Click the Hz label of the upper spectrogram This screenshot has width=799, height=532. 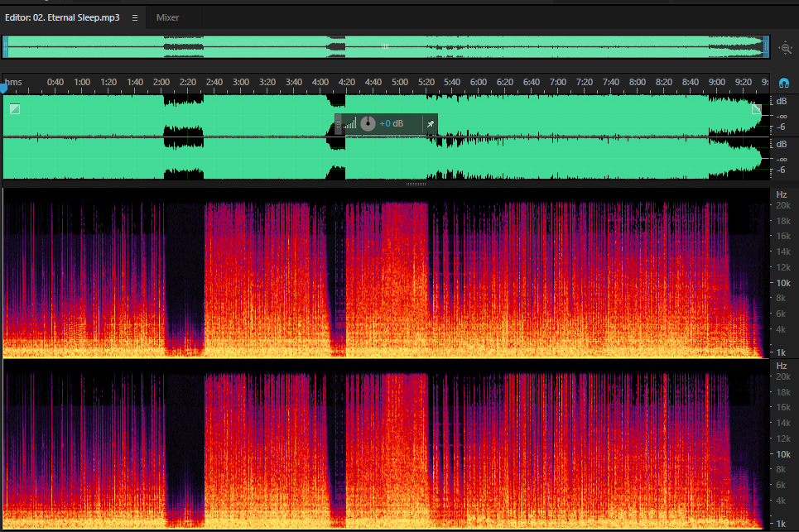pos(781,194)
